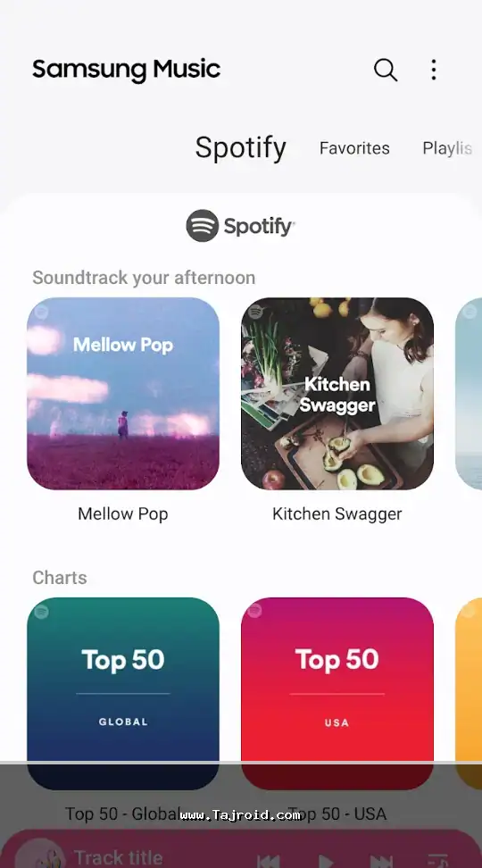Open the Mellow Pop playlist cover

[123, 394]
